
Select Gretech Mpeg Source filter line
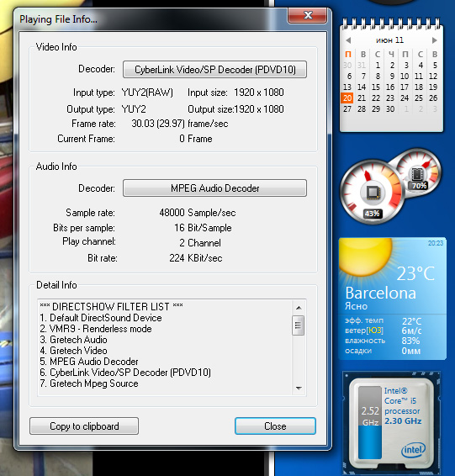[x=89, y=383]
